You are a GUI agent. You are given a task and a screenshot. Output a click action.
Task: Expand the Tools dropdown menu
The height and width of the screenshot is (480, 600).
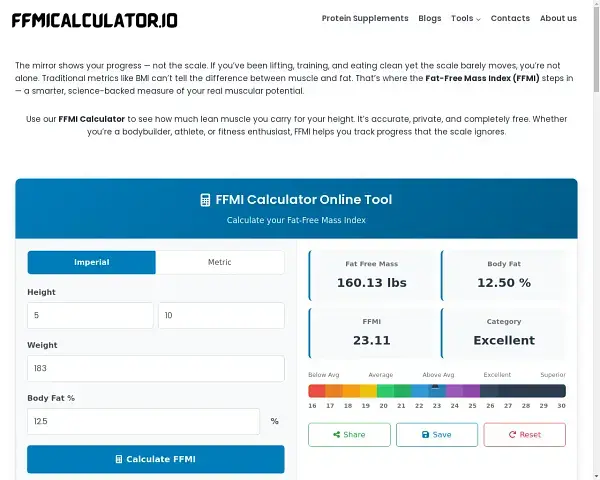tap(465, 18)
